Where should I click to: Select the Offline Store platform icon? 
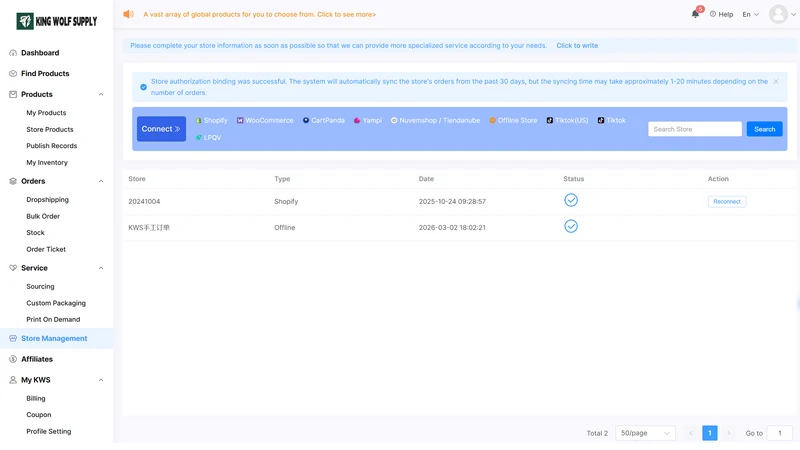[492, 120]
